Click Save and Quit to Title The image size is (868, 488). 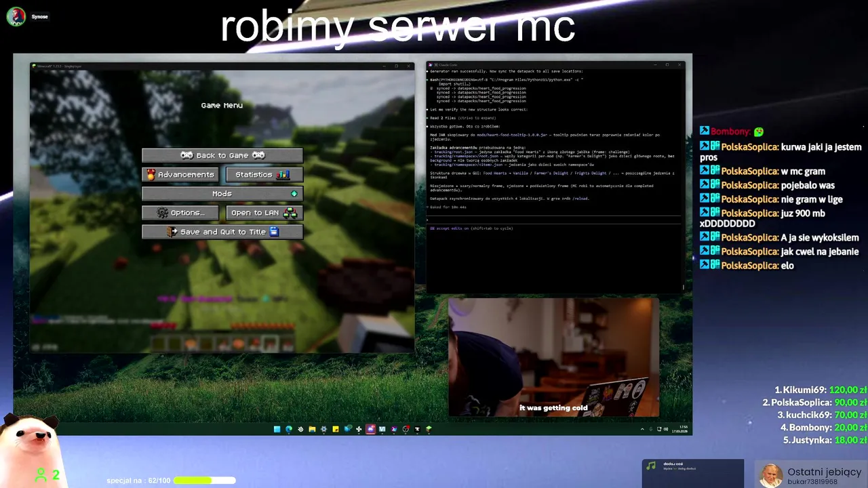coord(222,231)
